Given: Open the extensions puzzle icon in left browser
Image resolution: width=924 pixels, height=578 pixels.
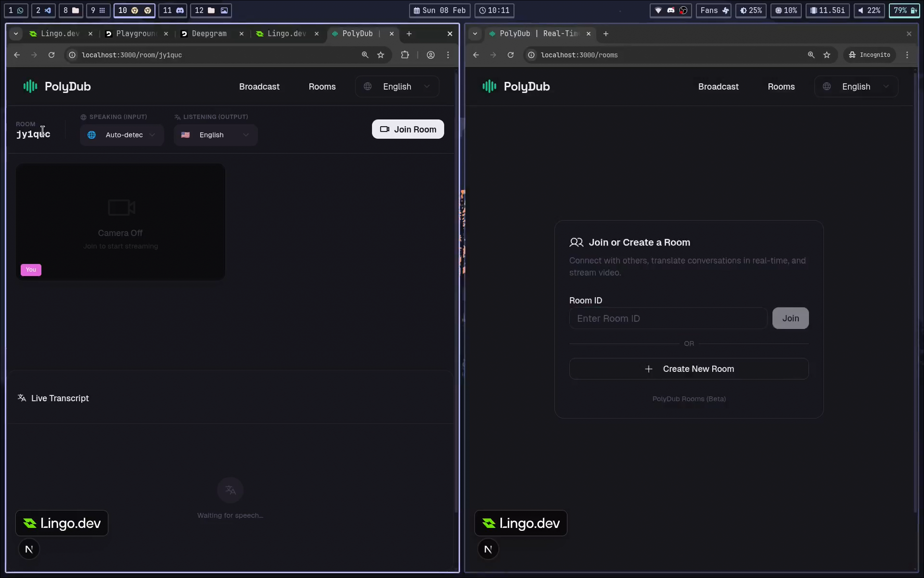Looking at the screenshot, I should coord(405,55).
